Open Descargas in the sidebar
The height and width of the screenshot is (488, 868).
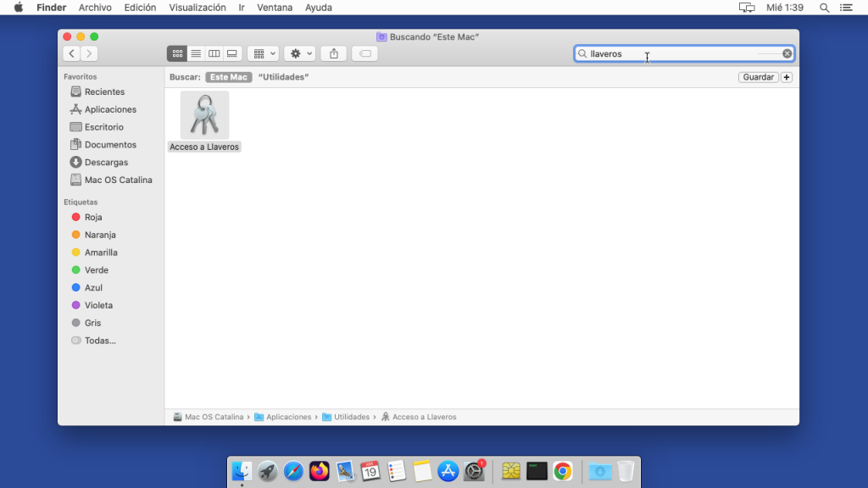[x=106, y=163]
